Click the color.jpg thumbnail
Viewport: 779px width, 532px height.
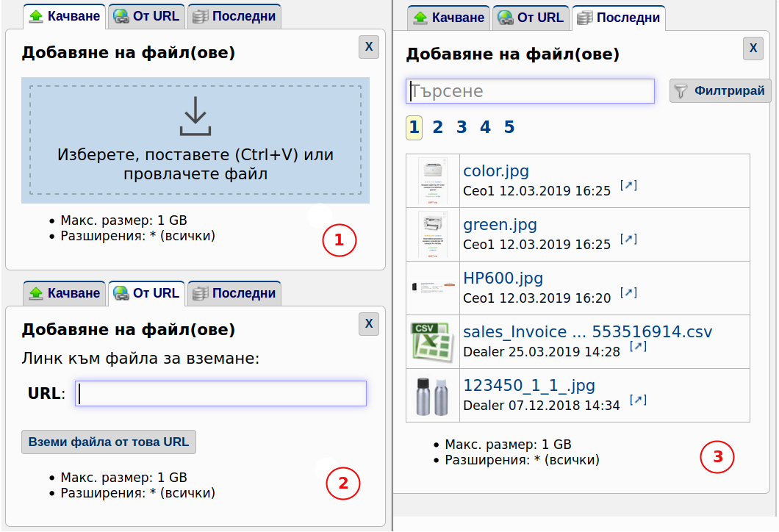click(x=433, y=181)
